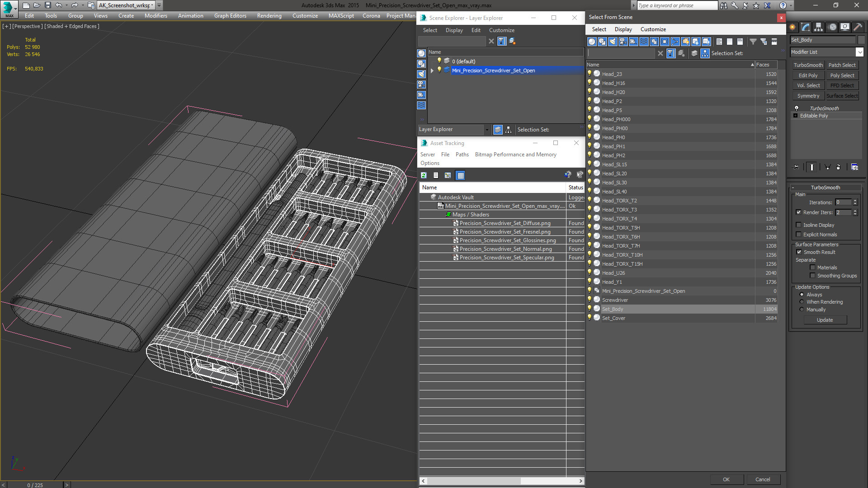This screenshot has width=868, height=488.
Task: Click Configure Modifier Sets icon
Action: coord(854,167)
